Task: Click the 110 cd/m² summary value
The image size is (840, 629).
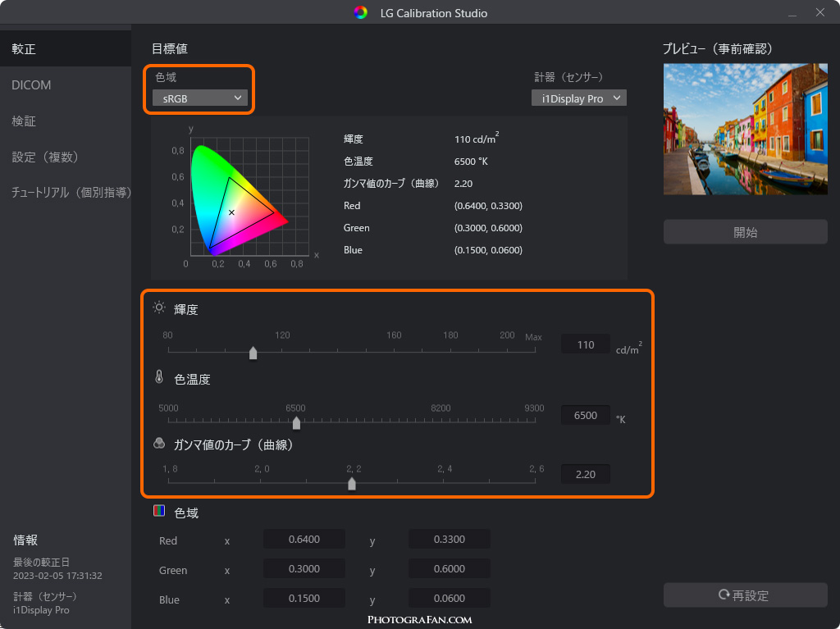Action: click(x=477, y=139)
